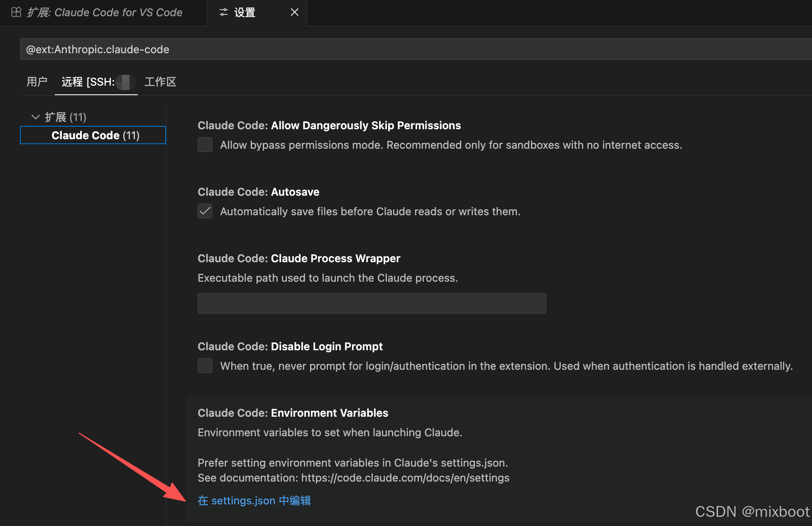Enable the Allow Dangerously Skip Permissions checkbox
This screenshot has height=526, width=812.
pos(205,145)
